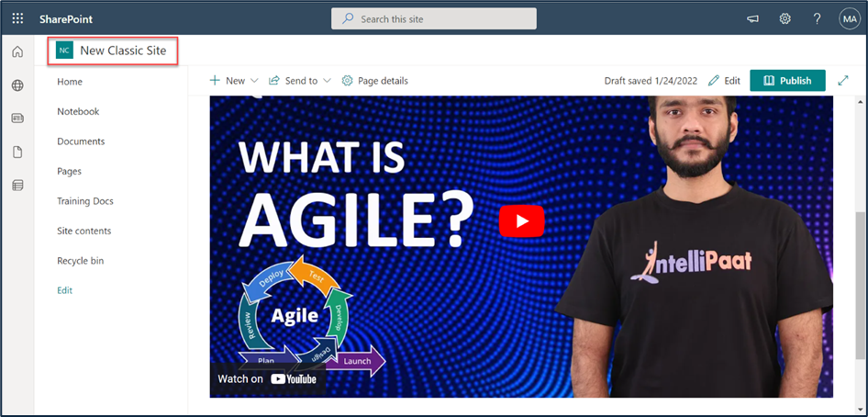Expand the New dropdown chevron
This screenshot has height=417, width=868.
254,81
